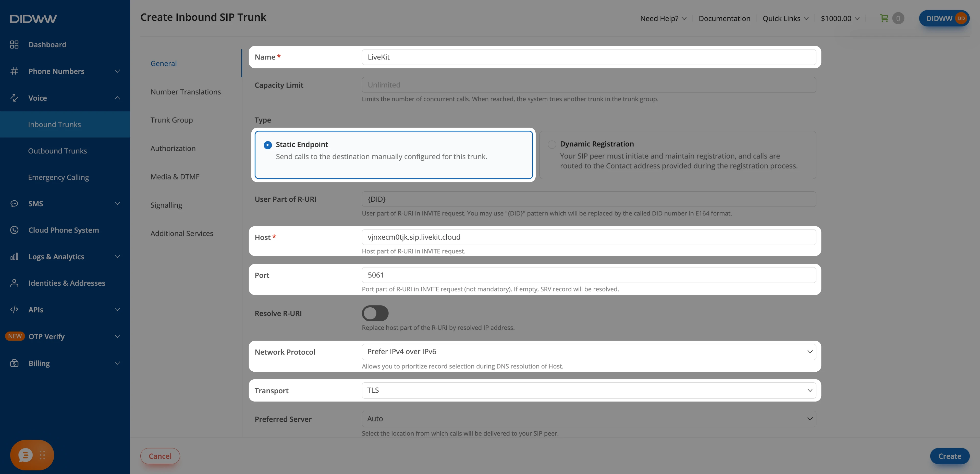Go to Emergency Calling
This screenshot has width=980, height=474.
pyautogui.click(x=59, y=177)
